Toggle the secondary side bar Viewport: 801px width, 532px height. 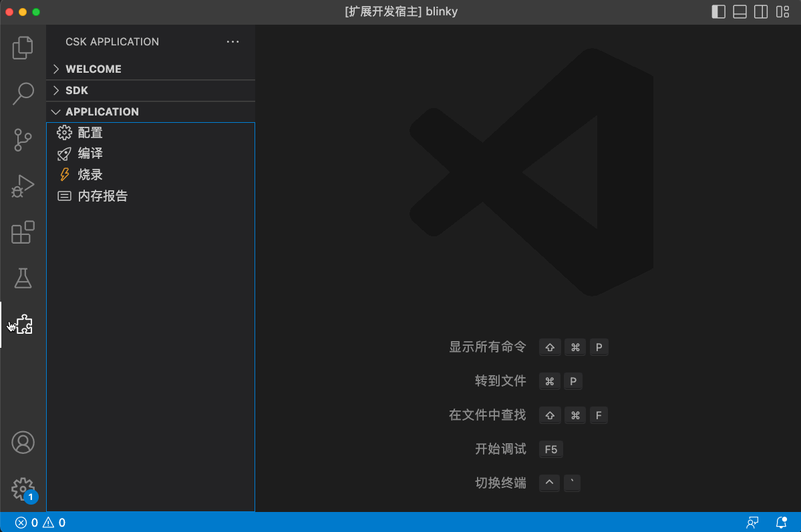click(761, 12)
